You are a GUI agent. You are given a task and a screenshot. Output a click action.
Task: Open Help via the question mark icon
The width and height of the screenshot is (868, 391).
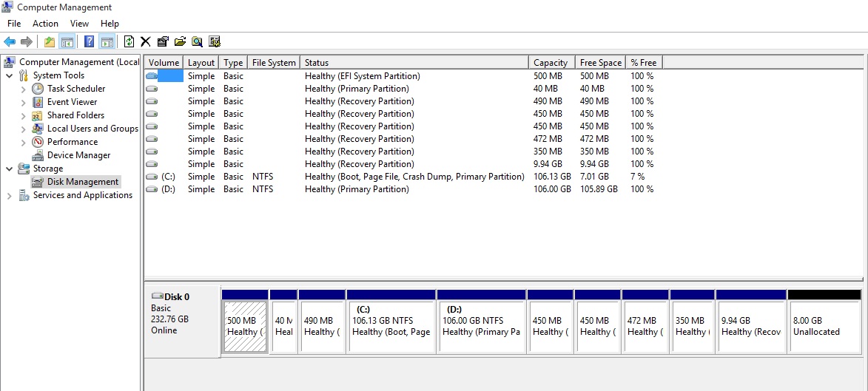click(x=89, y=41)
